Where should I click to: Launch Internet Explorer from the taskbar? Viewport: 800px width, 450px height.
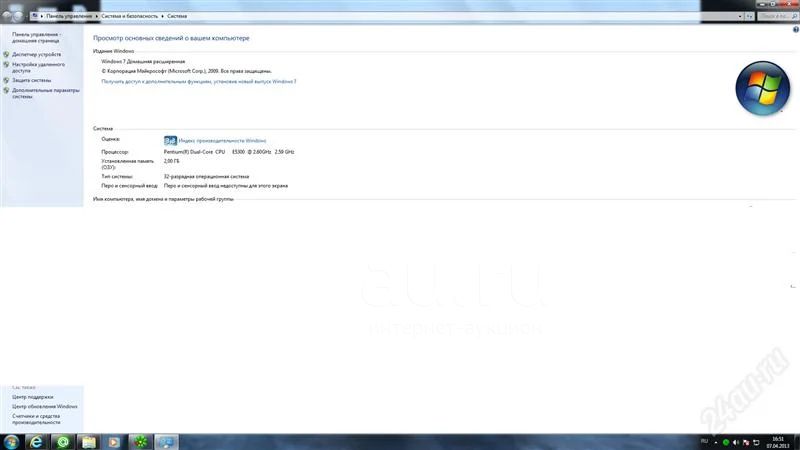[x=36, y=442]
